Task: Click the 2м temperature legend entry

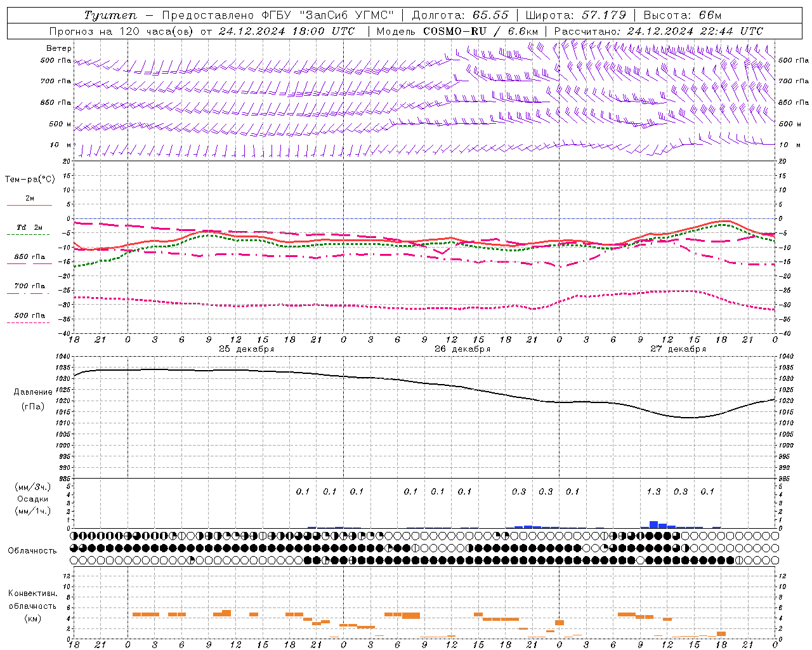Action: point(30,198)
